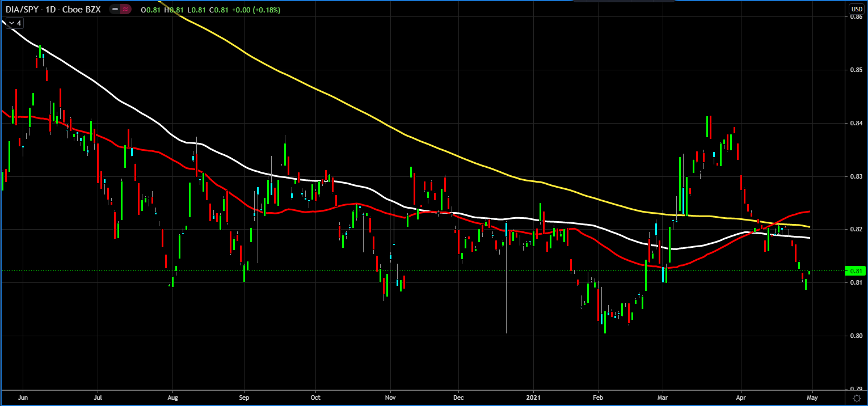Viewport: 868px width, 406px height.
Task: Click the green 0.81 current price label
Action: pos(856,271)
